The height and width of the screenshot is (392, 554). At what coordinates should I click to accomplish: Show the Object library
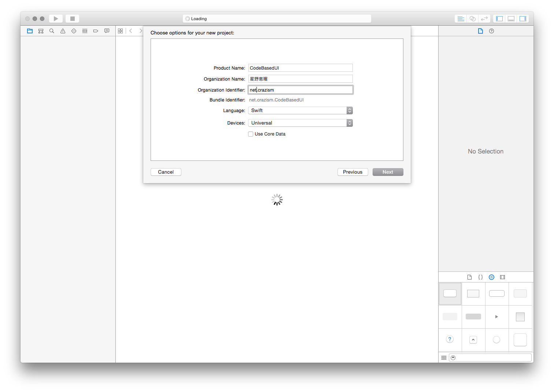pos(492,277)
